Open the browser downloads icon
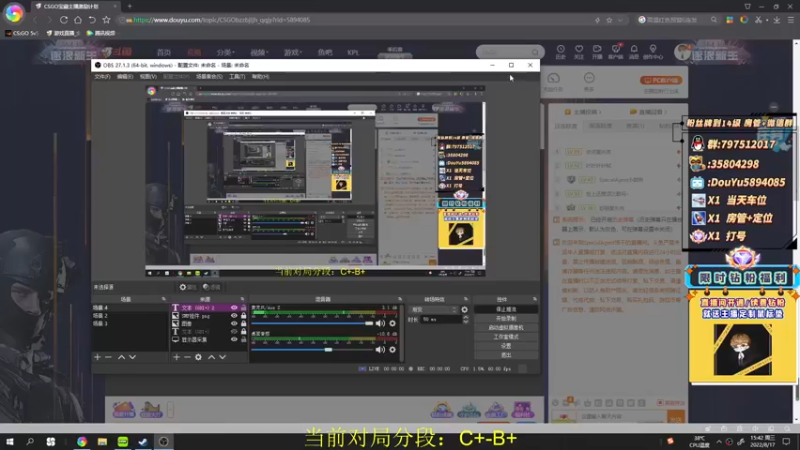Viewport: 800px width, 450px height. [777, 20]
